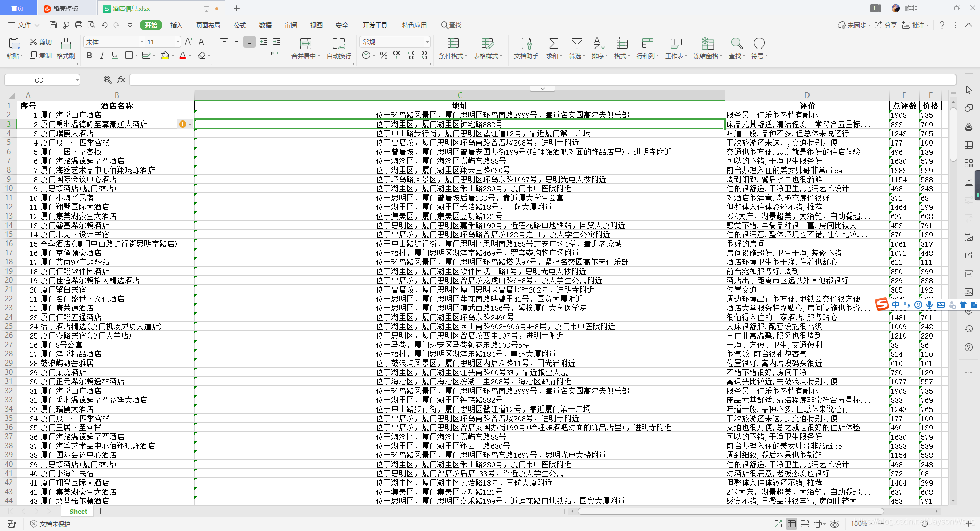Cut selection with 剪切
The height and width of the screenshot is (531, 980).
click(40, 42)
